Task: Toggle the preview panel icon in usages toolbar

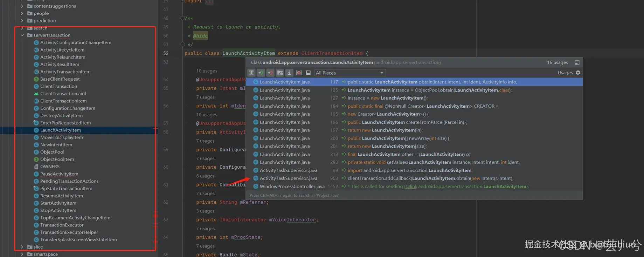Action: (308, 73)
